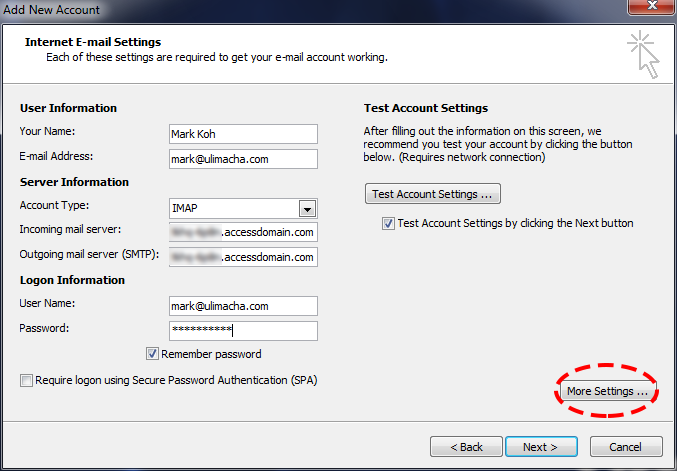This screenshot has height=471, width=677.
Task: Click the Test Account Settings heading text
Action: [424, 108]
